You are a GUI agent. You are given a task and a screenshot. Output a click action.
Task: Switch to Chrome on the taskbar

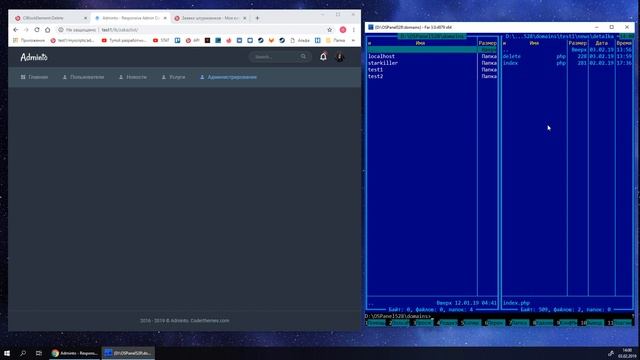tap(75, 353)
